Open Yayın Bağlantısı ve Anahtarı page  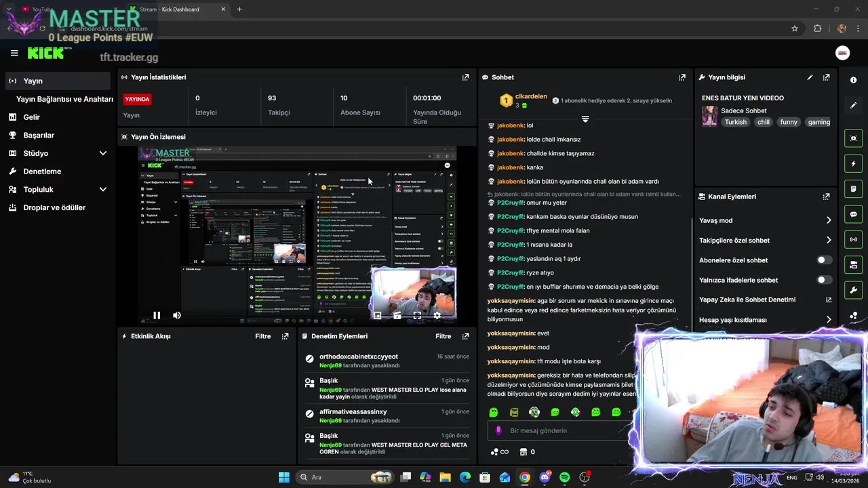click(x=64, y=99)
